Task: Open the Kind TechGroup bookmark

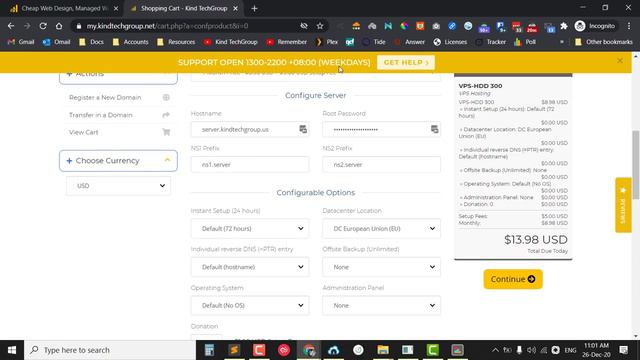Action: coord(231,42)
